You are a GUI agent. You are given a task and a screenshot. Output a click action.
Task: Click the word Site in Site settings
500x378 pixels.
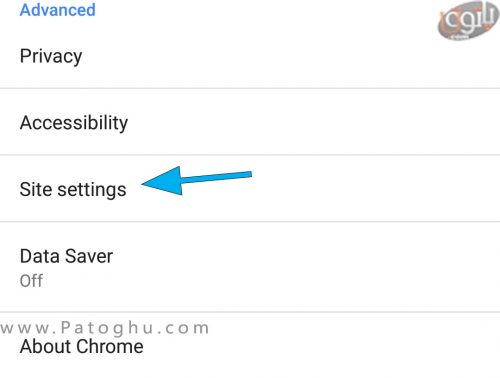[x=36, y=189]
